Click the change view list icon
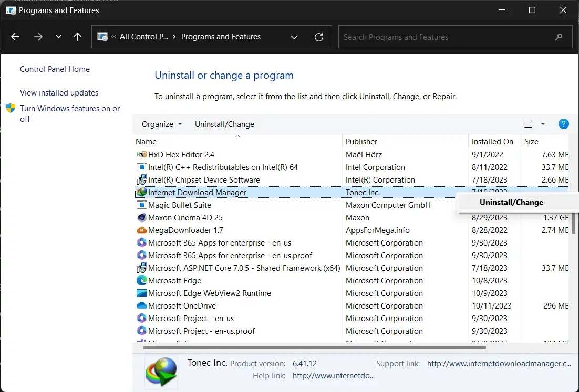 tap(528, 124)
